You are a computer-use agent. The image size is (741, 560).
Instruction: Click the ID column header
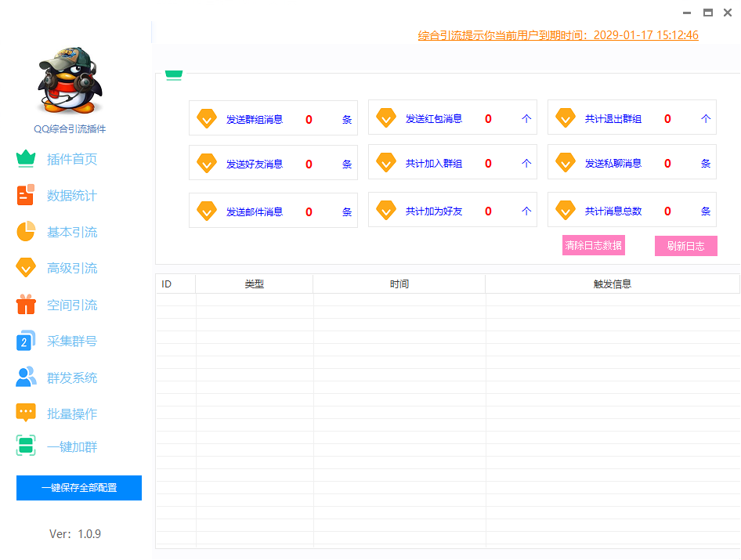(175, 284)
